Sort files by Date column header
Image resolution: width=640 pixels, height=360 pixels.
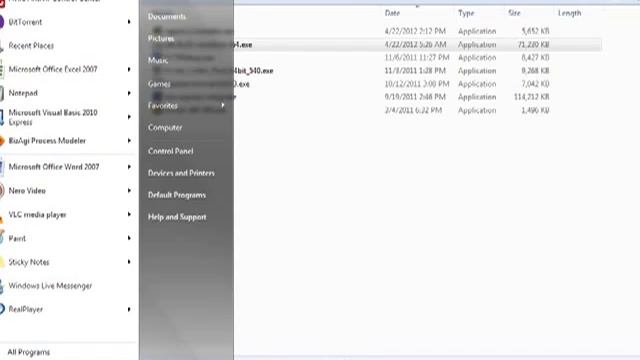click(x=392, y=13)
